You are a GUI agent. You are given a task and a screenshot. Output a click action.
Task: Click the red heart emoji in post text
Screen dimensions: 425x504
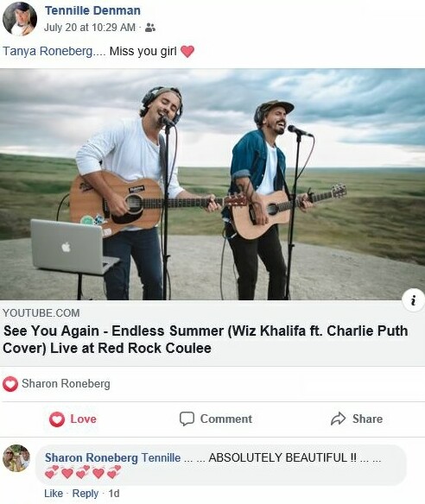click(x=187, y=52)
